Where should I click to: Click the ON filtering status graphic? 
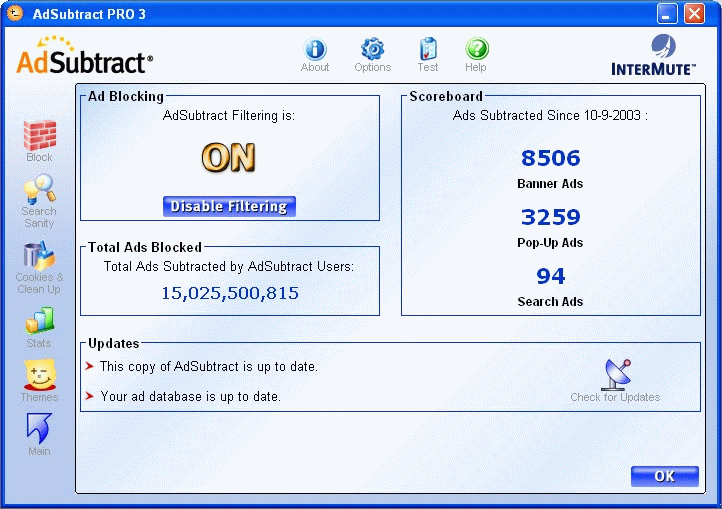click(x=228, y=158)
